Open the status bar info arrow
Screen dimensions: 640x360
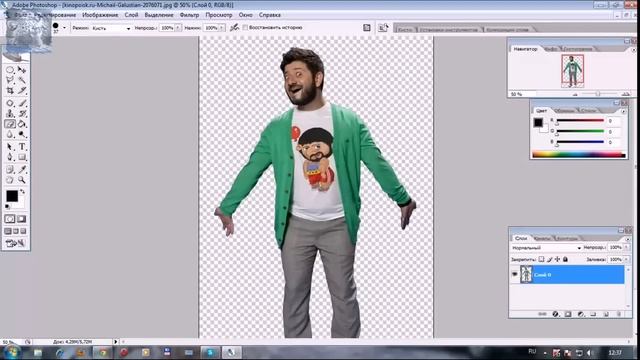coord(116,342)
